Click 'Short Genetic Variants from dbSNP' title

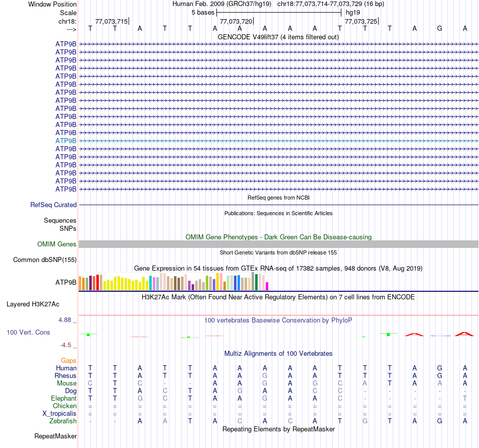[278, 252]
